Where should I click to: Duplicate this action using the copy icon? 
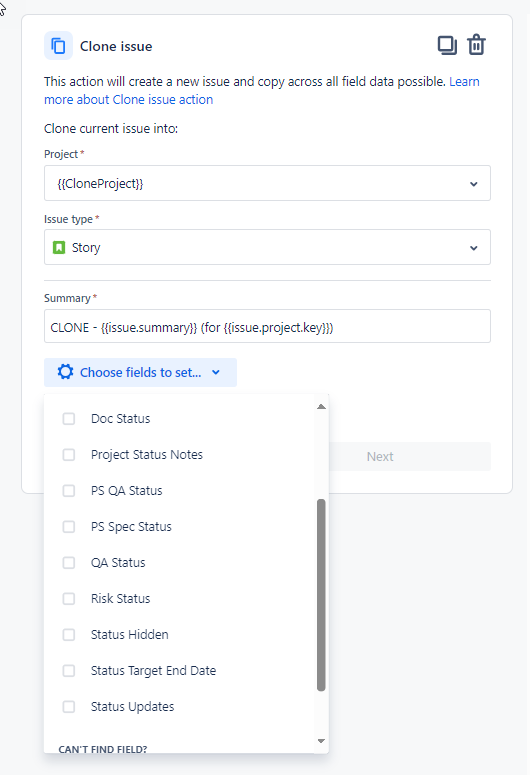pos(447,45)
